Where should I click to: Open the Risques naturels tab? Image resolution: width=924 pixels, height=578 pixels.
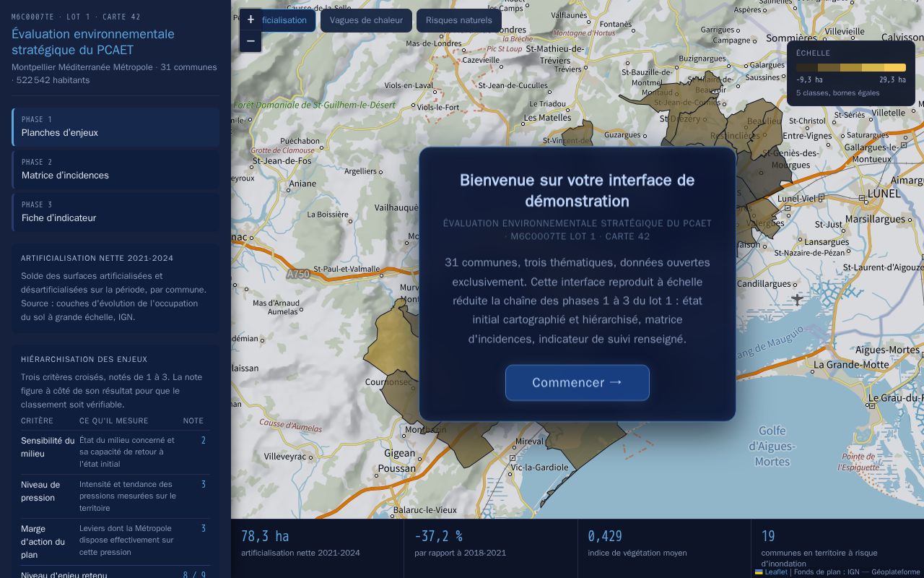point(459,20)
